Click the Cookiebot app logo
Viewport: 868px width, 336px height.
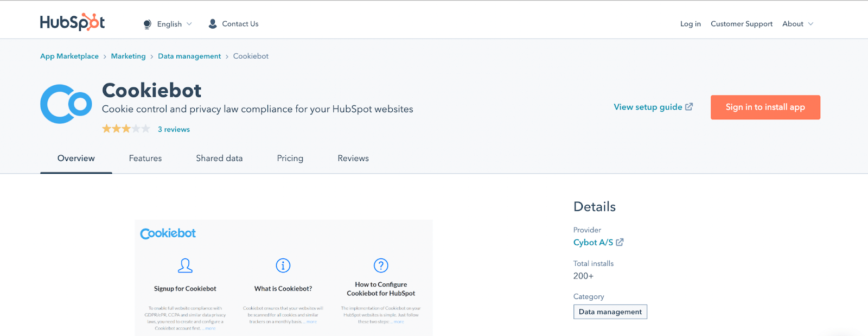pos(66,104)
